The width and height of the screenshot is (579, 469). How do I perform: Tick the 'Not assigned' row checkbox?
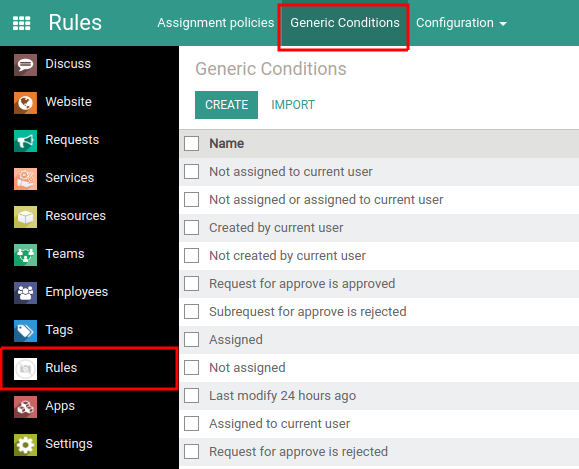pyautogui.click(x=191, y=367)
